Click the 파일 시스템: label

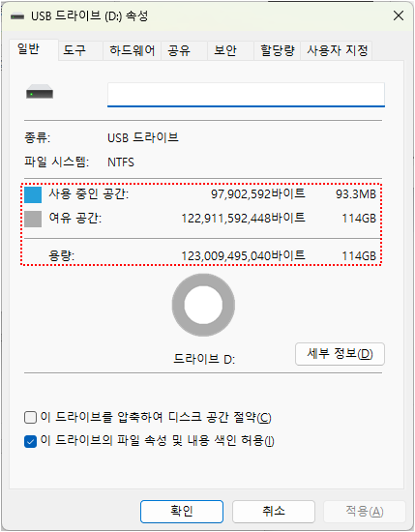tap(56, 162)
